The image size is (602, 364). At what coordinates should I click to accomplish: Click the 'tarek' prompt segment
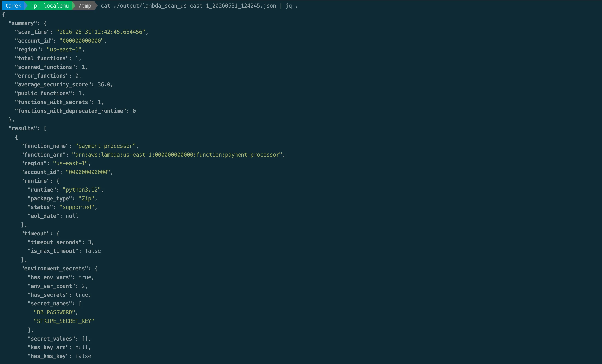click(13, 6)
